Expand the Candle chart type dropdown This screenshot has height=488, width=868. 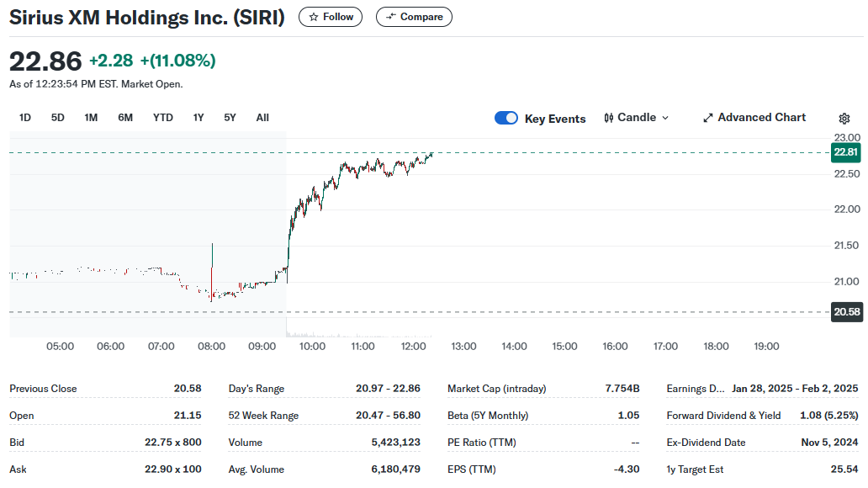(637, 118)
